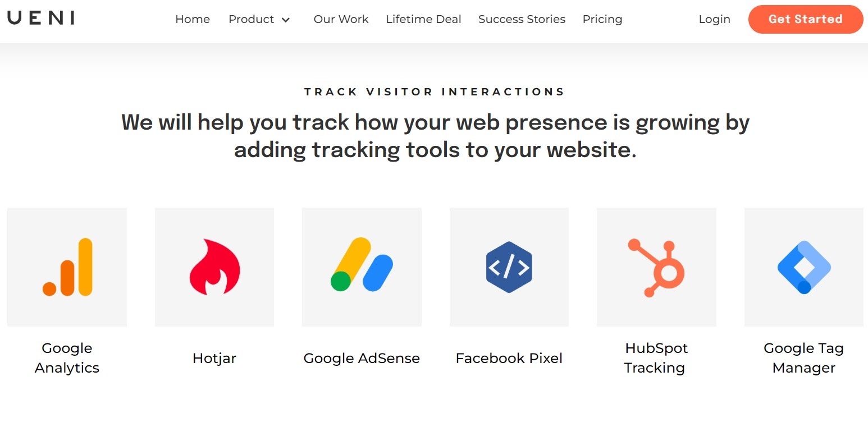Open the Our Work page
Image resolution: width=868 pixels, height=436 pixels.
click(341, 19)
